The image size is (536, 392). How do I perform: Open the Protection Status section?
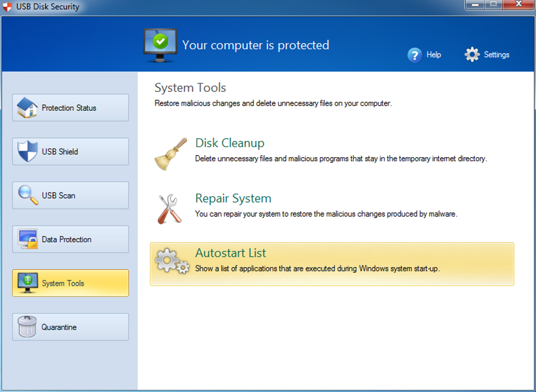pos(70,108)
